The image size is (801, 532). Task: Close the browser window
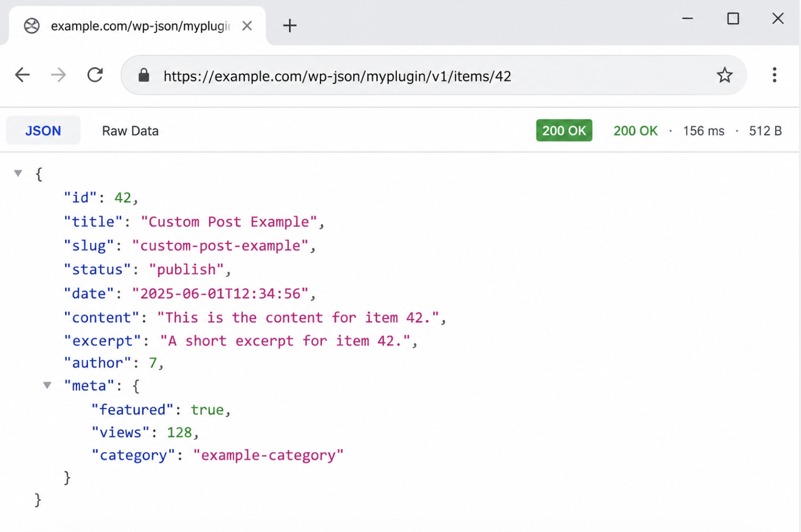(x=778, y=18)
